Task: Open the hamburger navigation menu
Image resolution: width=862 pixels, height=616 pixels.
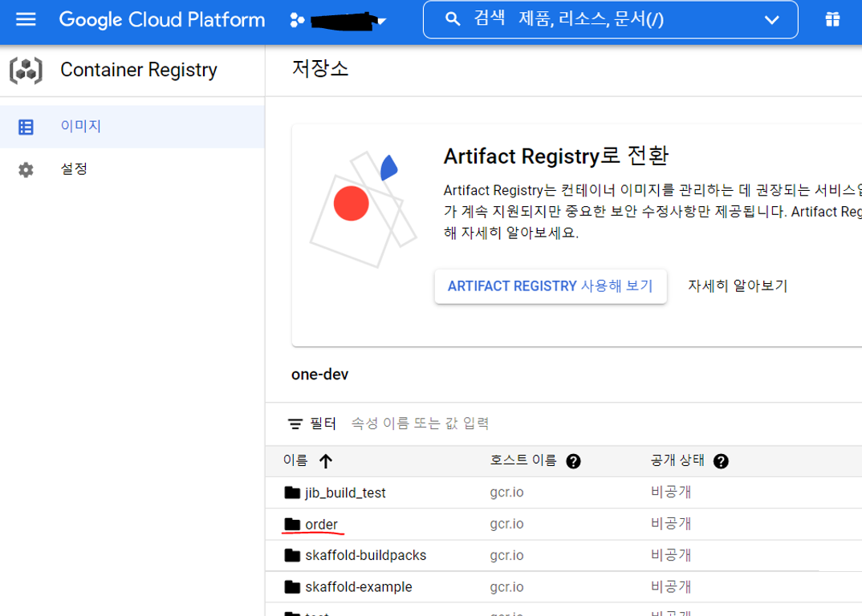Action: tap(26, 20)
